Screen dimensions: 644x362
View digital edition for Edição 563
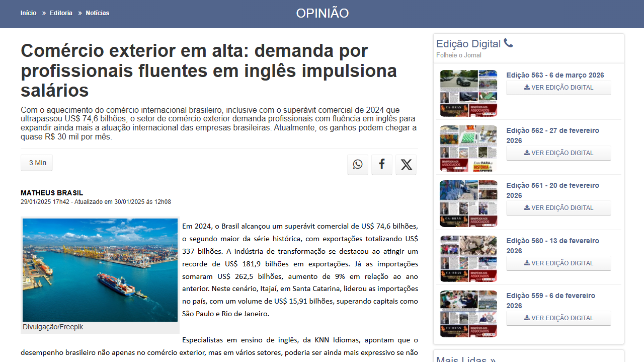(x=558, y=88)
